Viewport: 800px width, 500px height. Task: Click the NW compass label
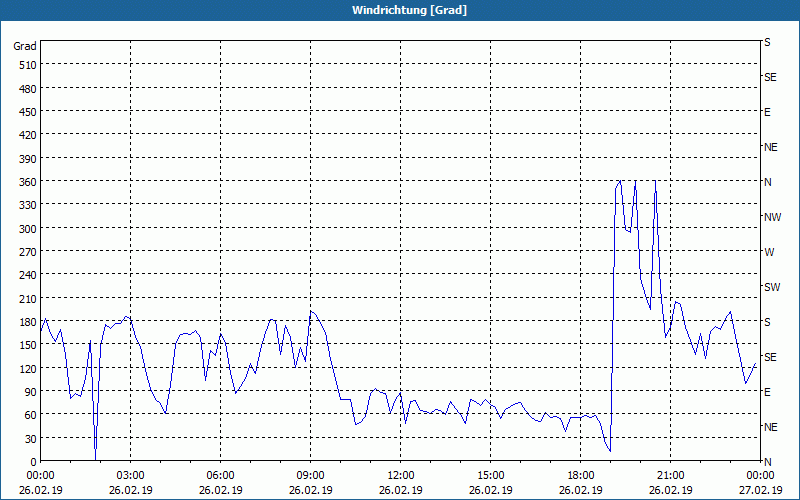point(772,217)
